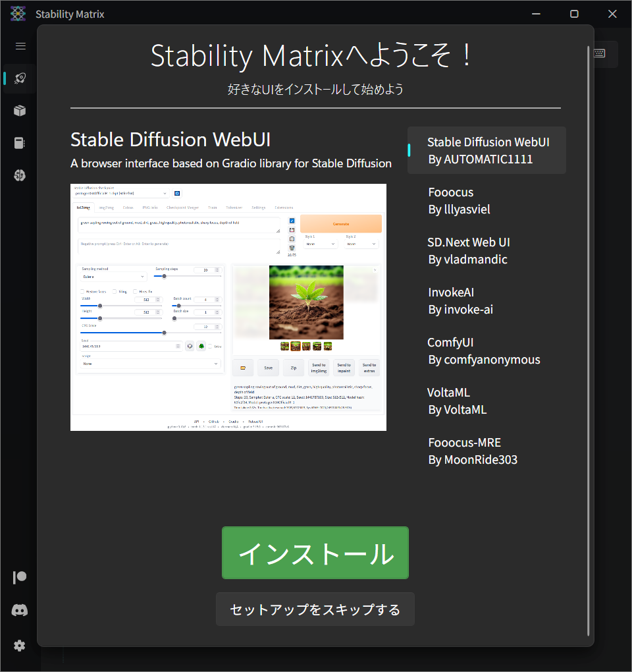This screenshot has width=632, height=672.
Task: Click the インストール install button
Action: click(315, 553)
